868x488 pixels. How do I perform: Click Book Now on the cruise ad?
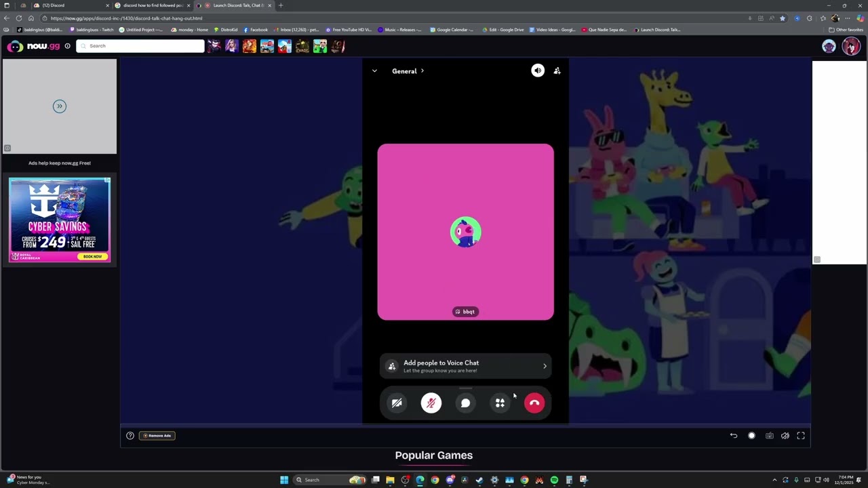[93, 257]
